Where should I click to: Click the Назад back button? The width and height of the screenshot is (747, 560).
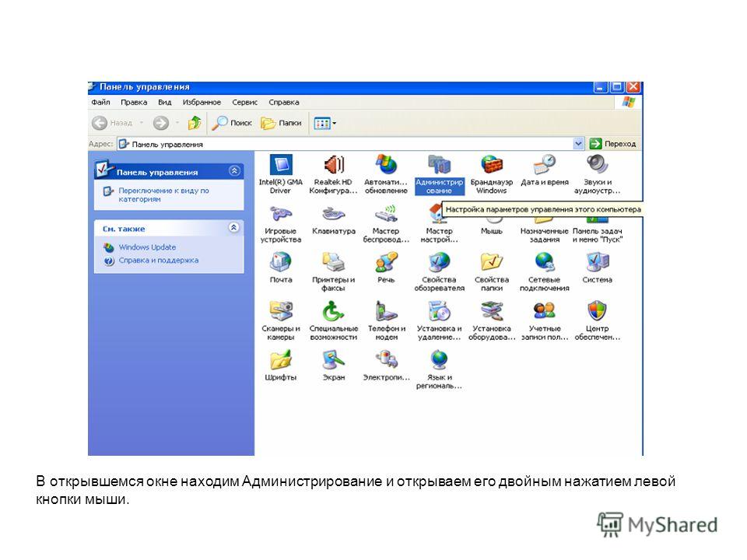pyautogui.click(x=112, y=123)
